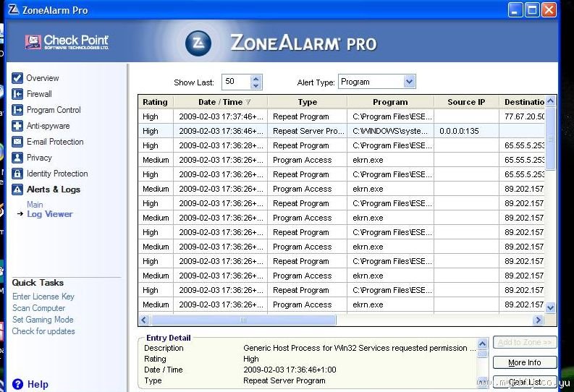Click Set Gaming Mode link

coord(43,320)
